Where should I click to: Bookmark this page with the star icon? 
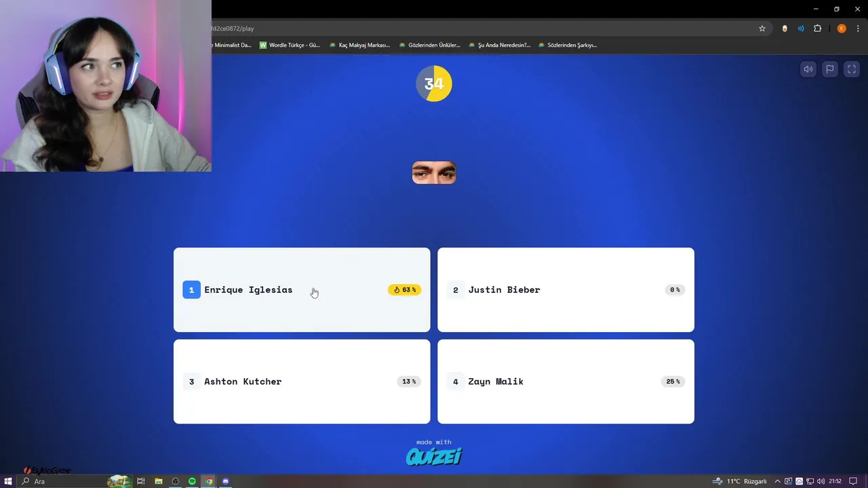pos(762,28)
